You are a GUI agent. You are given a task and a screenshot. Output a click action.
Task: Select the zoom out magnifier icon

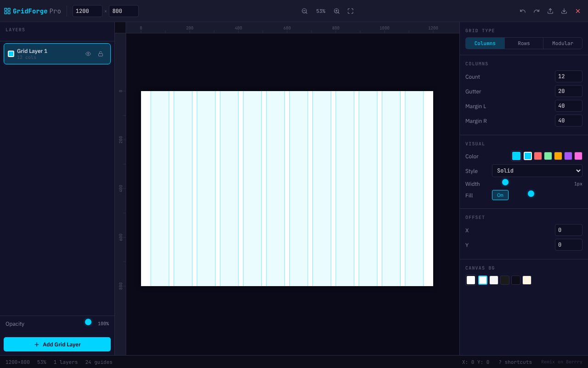point(305,11)
